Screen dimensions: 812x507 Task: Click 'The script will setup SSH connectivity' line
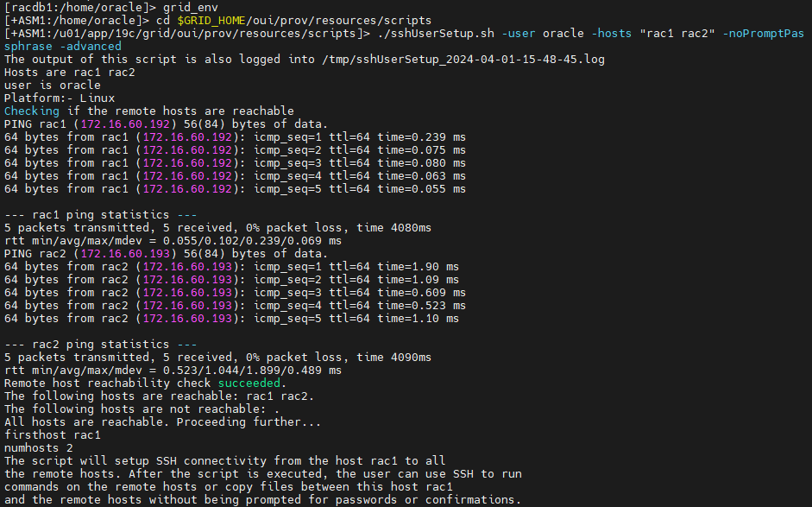coord(224,461)
